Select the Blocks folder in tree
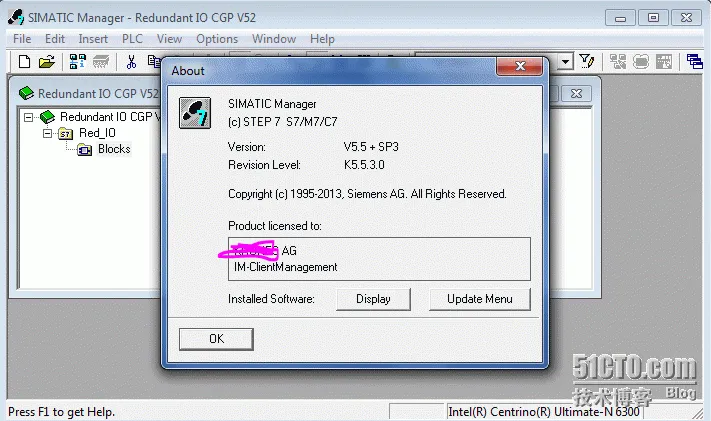The height and width of the screenshot is (421, 711). pyautogui.click(x=114, y=149)
